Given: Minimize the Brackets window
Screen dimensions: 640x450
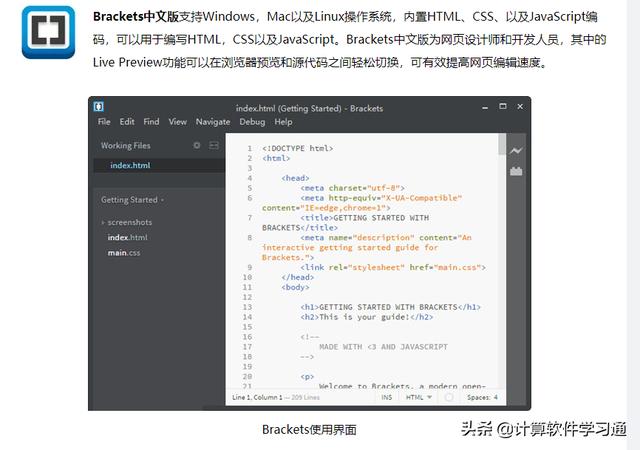Looking at the screenshot, I should click(485, 107).
